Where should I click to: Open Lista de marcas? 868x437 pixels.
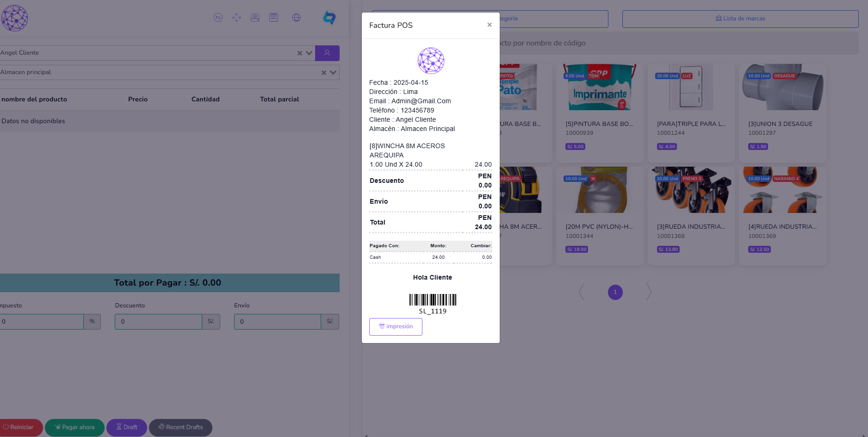740,19
